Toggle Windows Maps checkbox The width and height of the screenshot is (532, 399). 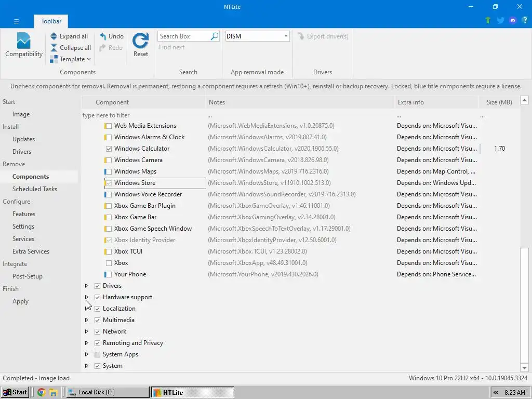(108, 171)
